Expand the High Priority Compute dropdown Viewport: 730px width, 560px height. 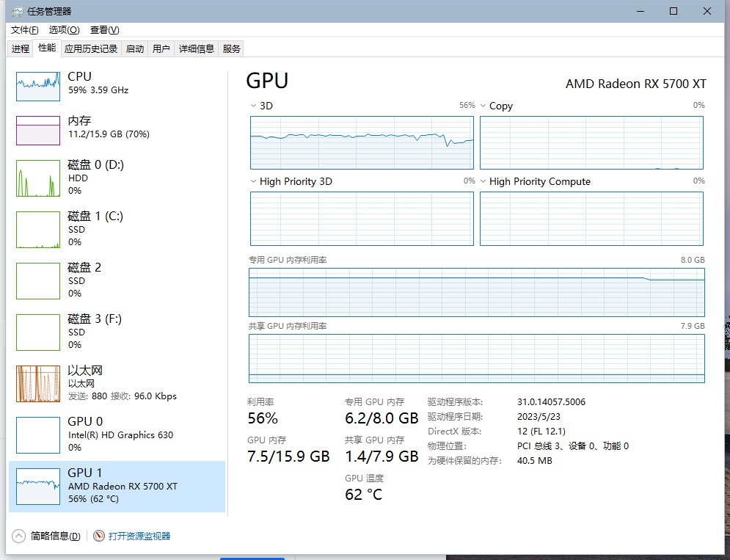tap(483, 181)
